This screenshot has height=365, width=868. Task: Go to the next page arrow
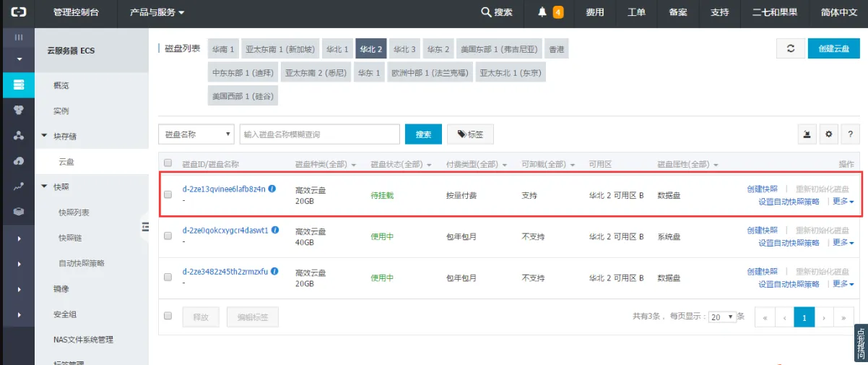pyautogui.click(x=824, y=317)
